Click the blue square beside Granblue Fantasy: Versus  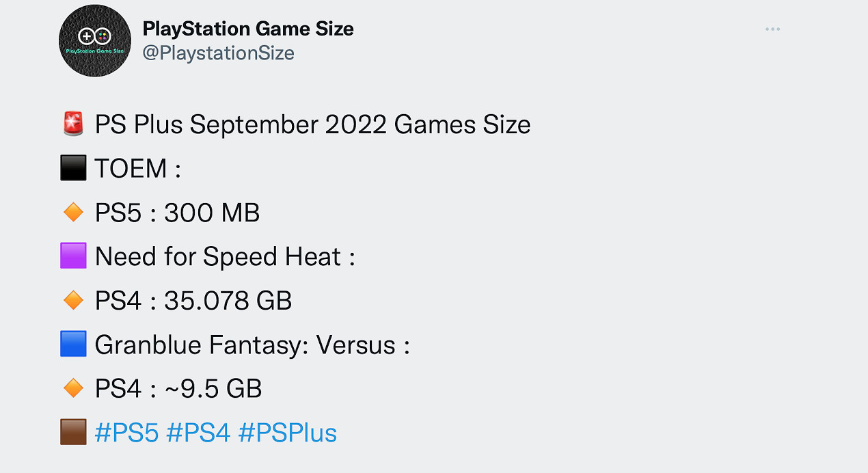(x=73, y=344)
